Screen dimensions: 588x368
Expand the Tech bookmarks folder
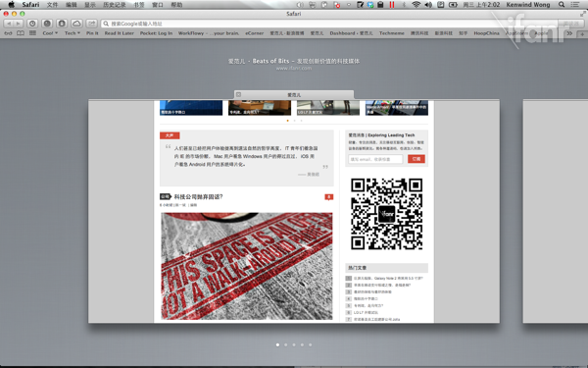pos(73,33)
